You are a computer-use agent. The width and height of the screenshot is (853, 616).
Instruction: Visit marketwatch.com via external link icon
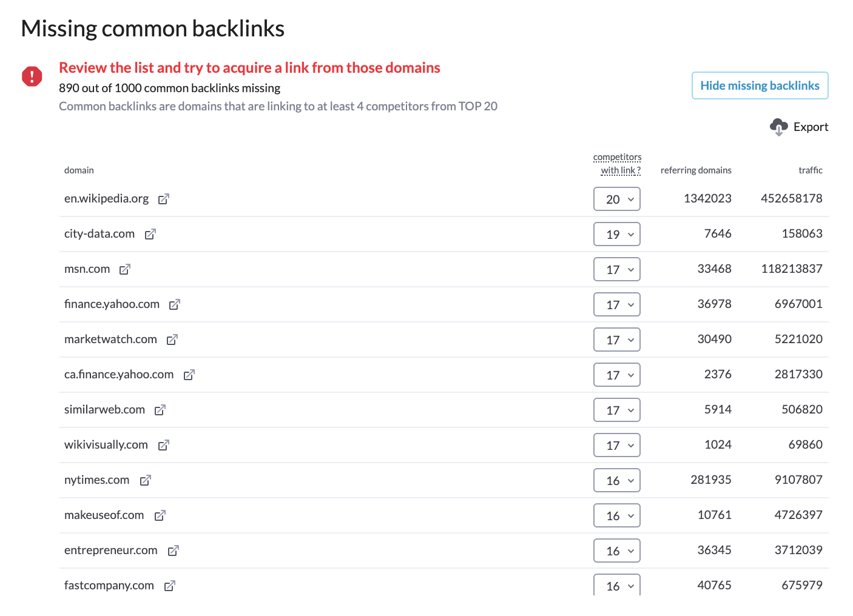pyautogui.click(x=171, y=340)
